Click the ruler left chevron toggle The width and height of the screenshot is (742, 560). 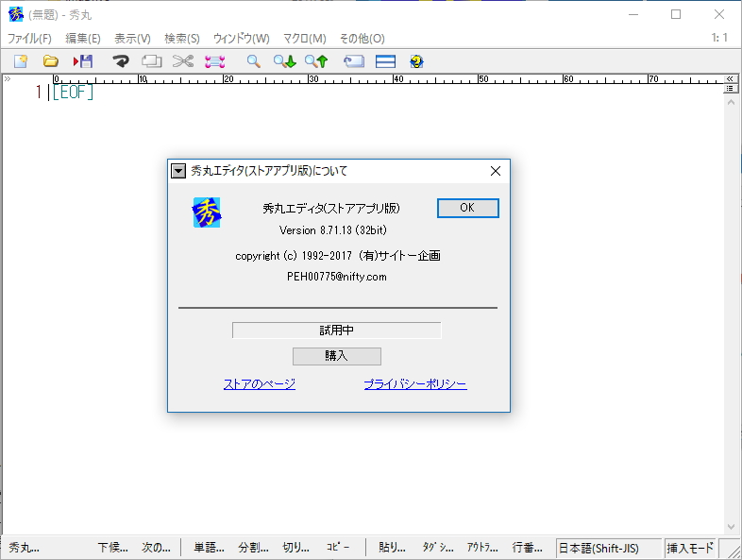point(8,78)
